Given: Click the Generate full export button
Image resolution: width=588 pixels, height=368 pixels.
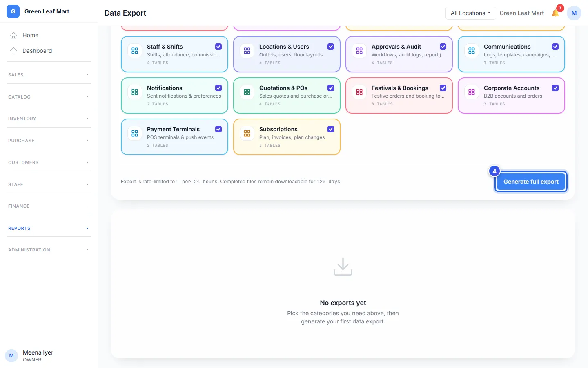Looking at the screenshot, I should [x=531, y=182].
